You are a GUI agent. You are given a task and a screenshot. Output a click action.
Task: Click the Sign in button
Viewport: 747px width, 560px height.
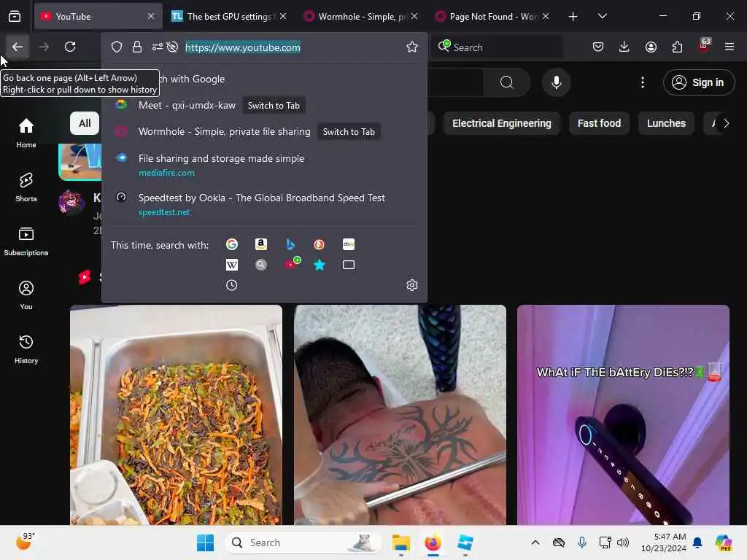pos(699,82)
